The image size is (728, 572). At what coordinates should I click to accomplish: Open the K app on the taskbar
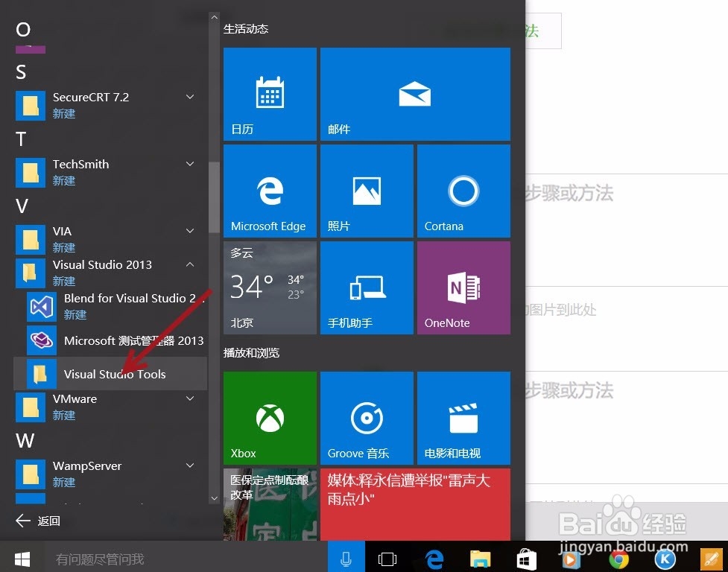click(665, 559)
